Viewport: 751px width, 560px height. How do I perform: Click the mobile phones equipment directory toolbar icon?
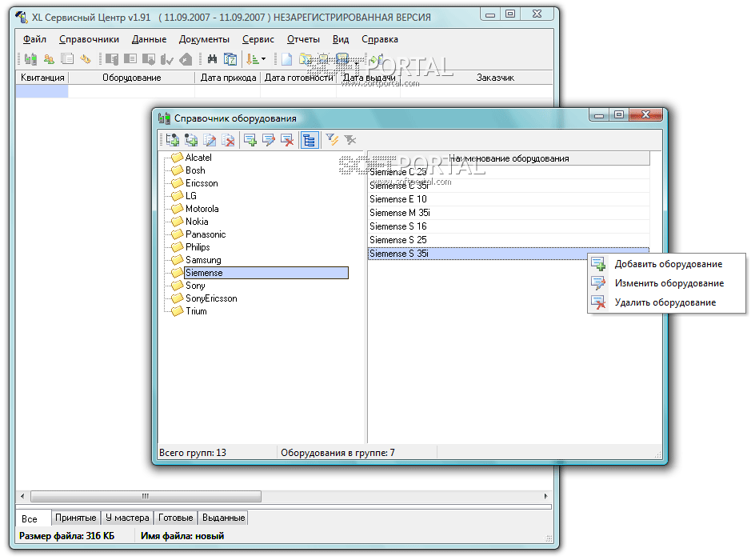point(30,59)
